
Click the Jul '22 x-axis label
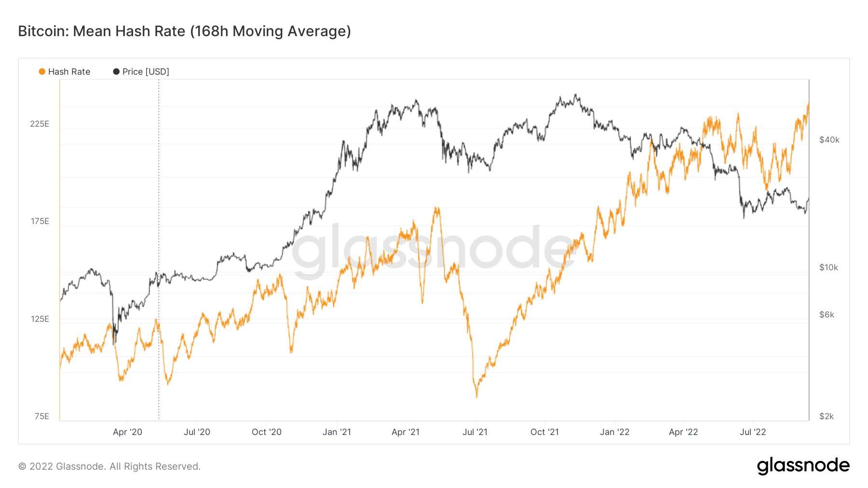coord(753,432)
